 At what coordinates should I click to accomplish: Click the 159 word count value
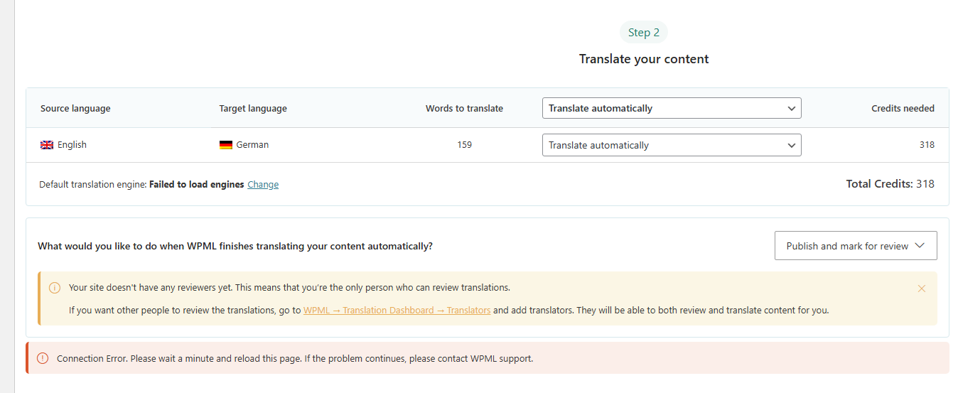point(464,145)
